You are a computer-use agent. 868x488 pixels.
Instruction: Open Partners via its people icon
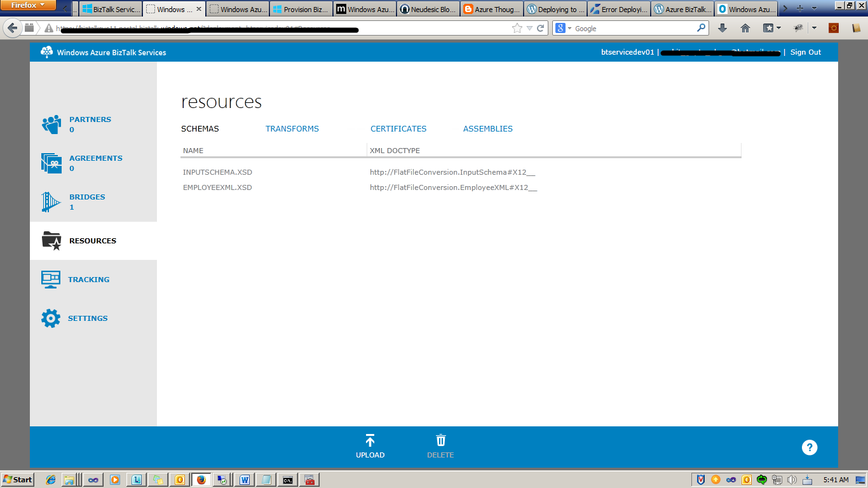tap(51, 125)
